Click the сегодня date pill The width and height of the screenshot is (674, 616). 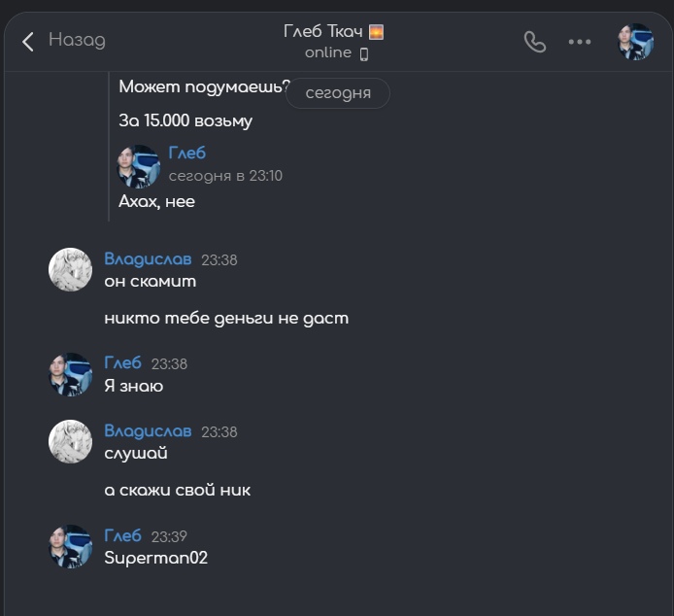point(337,93)
